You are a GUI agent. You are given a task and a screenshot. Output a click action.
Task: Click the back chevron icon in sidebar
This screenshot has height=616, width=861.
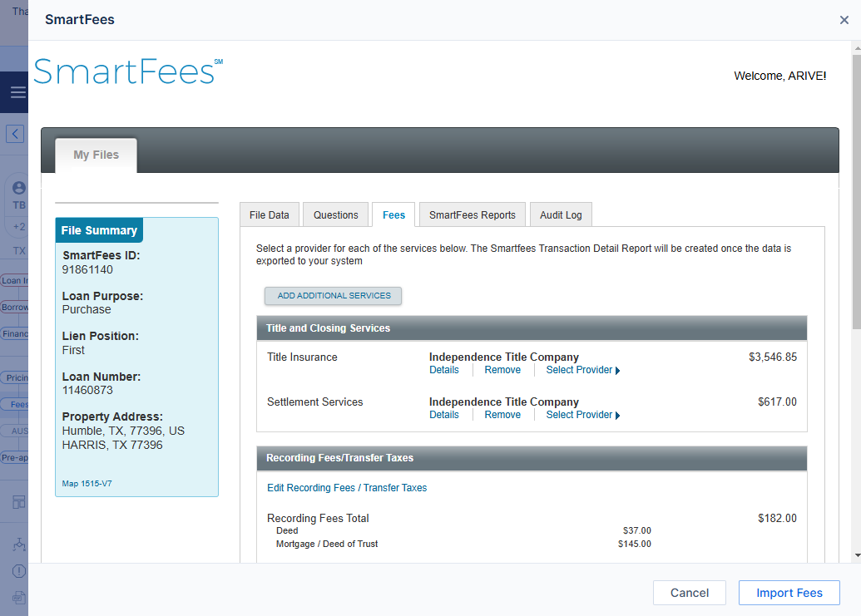(15, 133)
